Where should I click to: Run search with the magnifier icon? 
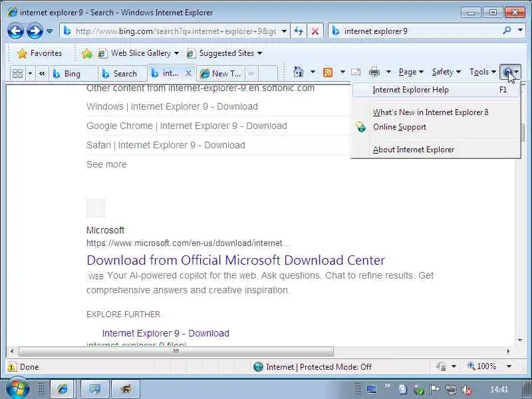[x=507, y=31]
